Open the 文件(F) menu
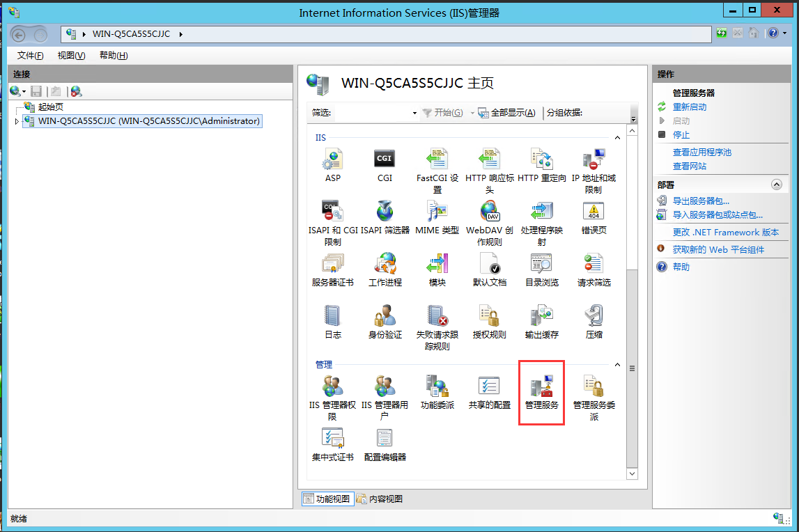This screenshot has width=799, height=532. coord(30,56)
